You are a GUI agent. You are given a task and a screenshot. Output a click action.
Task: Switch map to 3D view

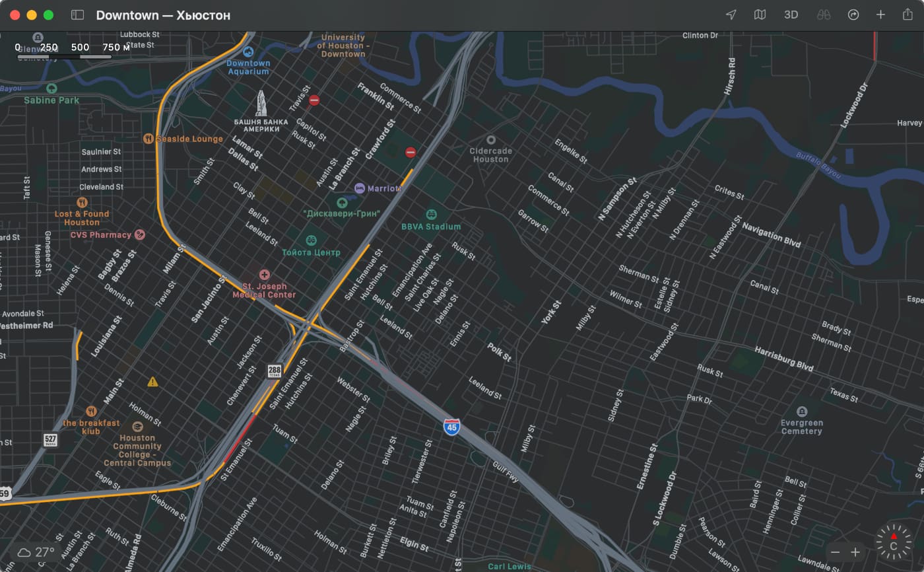pos(791,15)
